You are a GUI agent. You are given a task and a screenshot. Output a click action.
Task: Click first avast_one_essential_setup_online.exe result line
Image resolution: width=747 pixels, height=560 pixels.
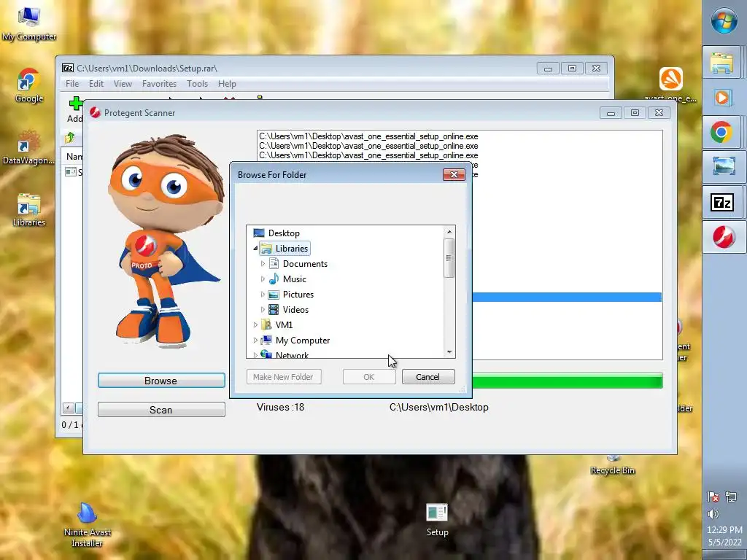click(368, 136)
